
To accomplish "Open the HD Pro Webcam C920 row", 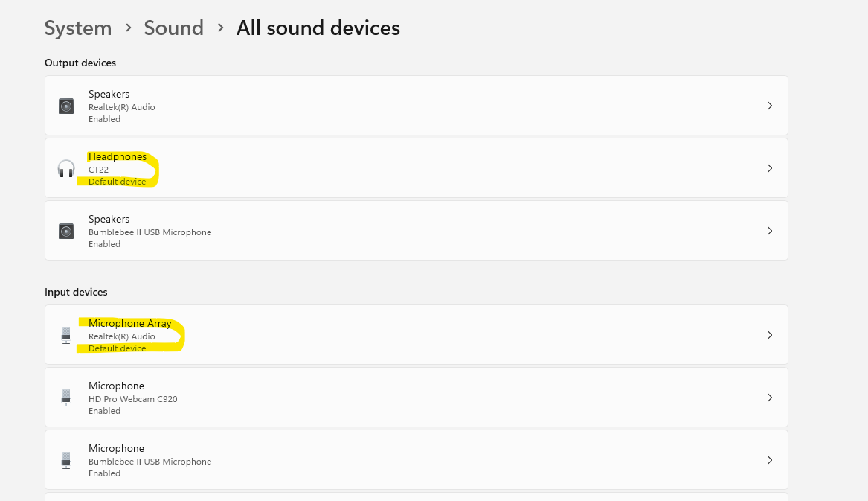I will point(417,398).
